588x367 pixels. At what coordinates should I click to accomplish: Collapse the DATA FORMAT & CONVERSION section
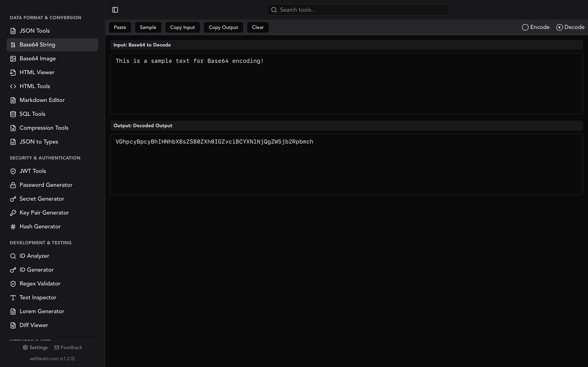click(x=45, y=17)
